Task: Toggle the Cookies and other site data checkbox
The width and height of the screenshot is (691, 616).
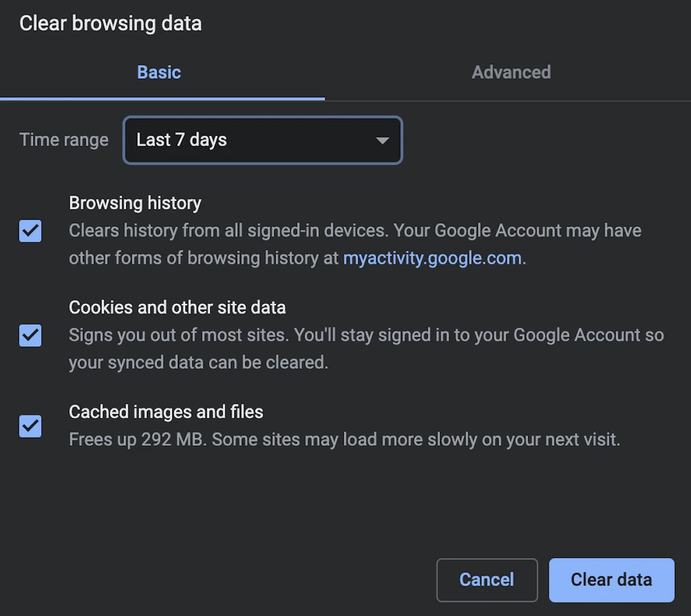Action: click(x=30, y=336)
